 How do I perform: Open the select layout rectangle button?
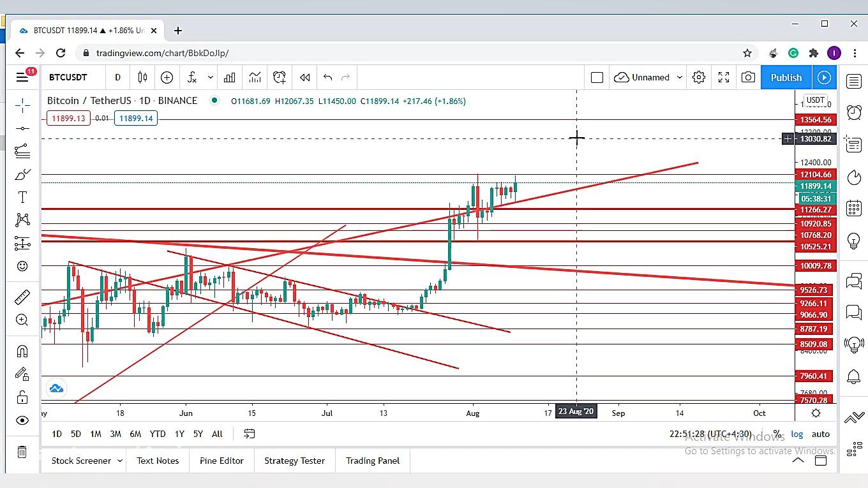597,77
